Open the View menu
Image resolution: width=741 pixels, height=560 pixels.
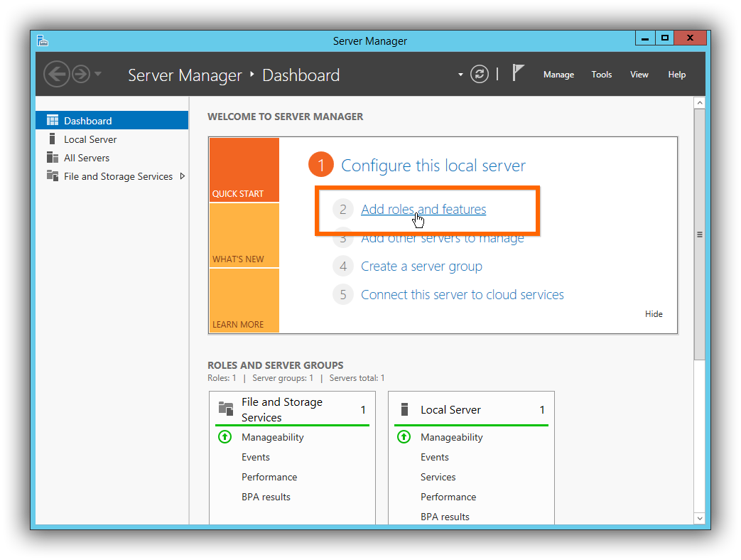[x=639, y=75]
